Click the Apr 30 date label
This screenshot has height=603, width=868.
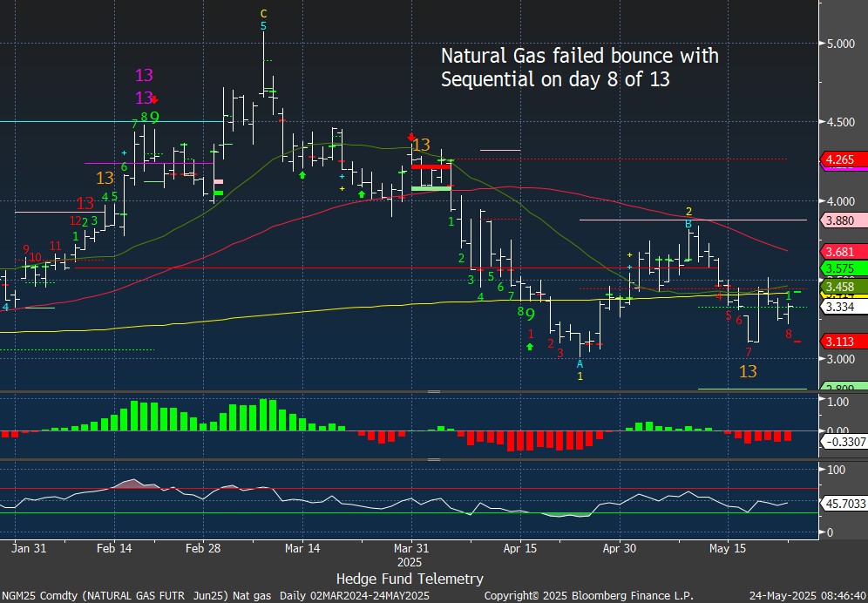pos(619,549)
